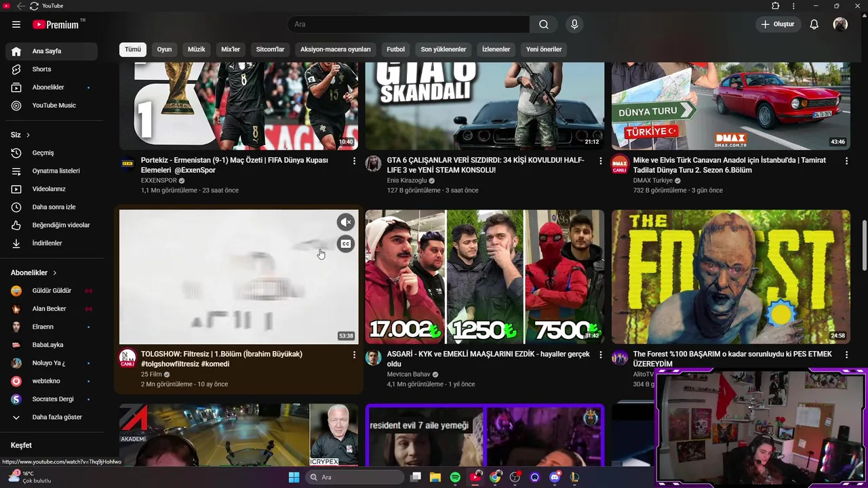The image size is (868, 488).
Task: Open options for The Forest %100 video
Action: (846, 354)
